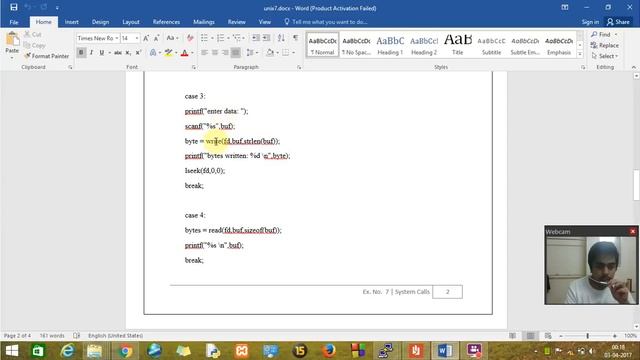Click the Paste button
The width and height of the screenshot is (640, 360).
[x=12, y=44]
